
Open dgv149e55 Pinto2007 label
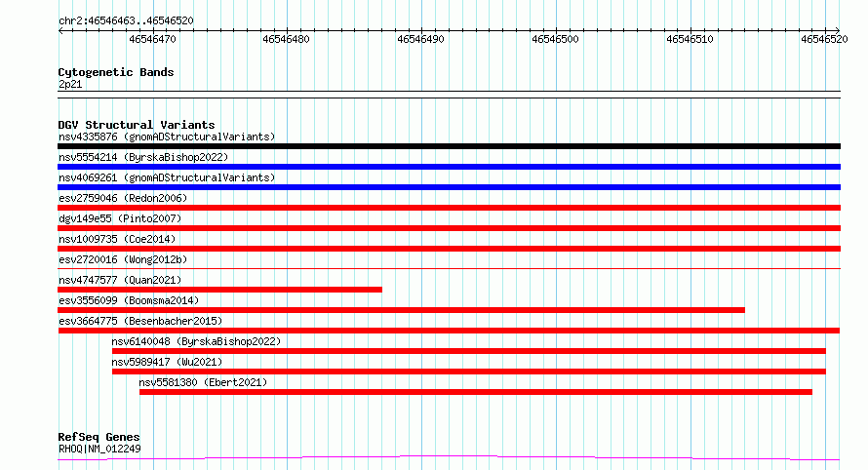click(x=120, y=218)
